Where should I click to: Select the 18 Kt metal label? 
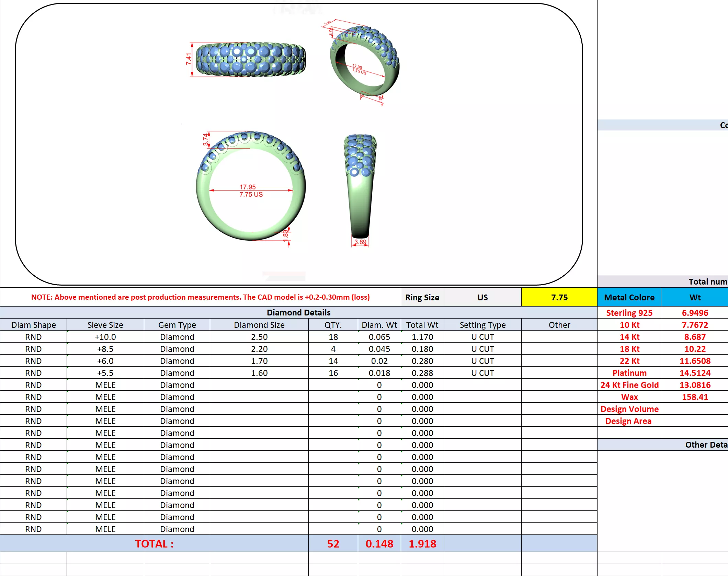pyautogui.click(x=629, y=349)
